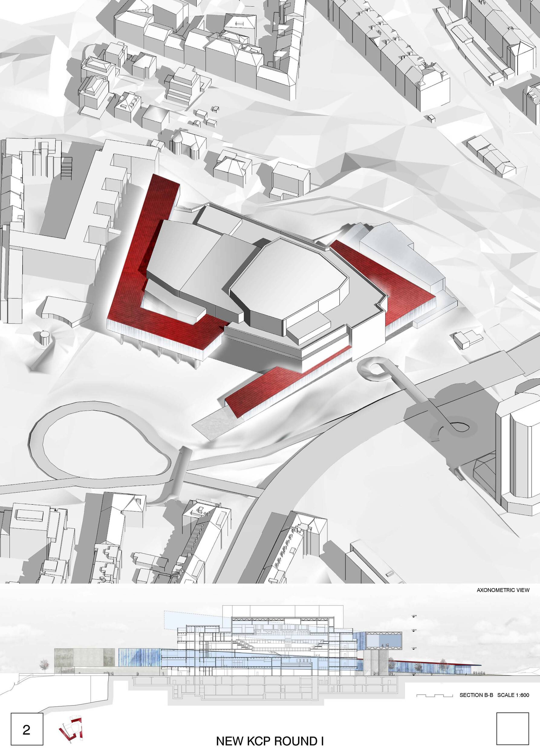This screenshot has width=540, height=756.
Task: Click the small cylindrical tower at left
Action: 44,338
